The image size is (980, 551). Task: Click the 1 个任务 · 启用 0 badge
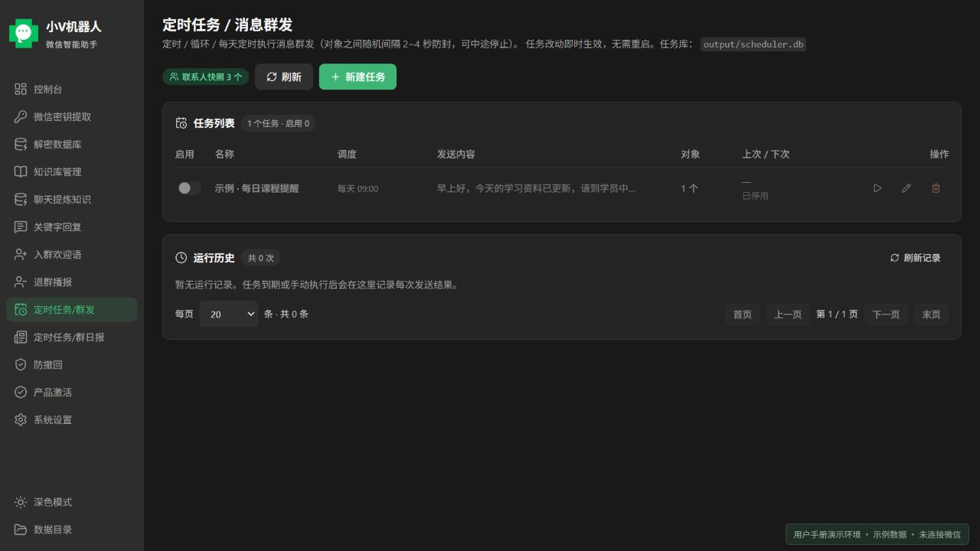(x=279, y=123)
